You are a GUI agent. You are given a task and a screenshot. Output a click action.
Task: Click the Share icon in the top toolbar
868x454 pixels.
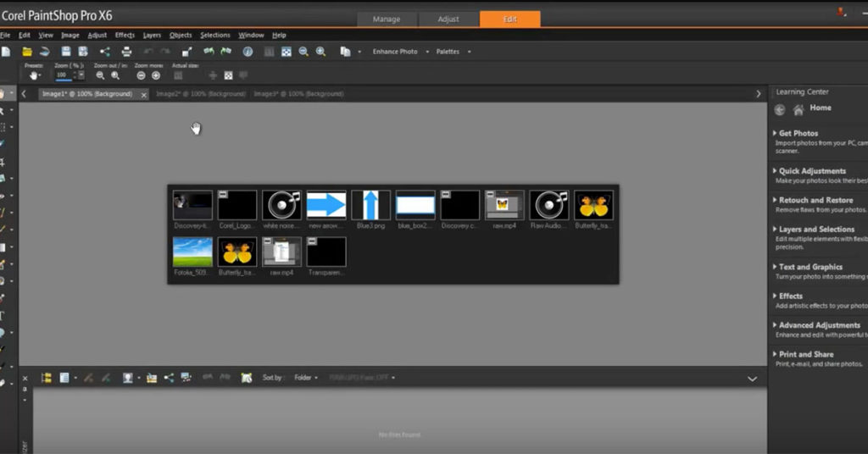click(104, 52)
